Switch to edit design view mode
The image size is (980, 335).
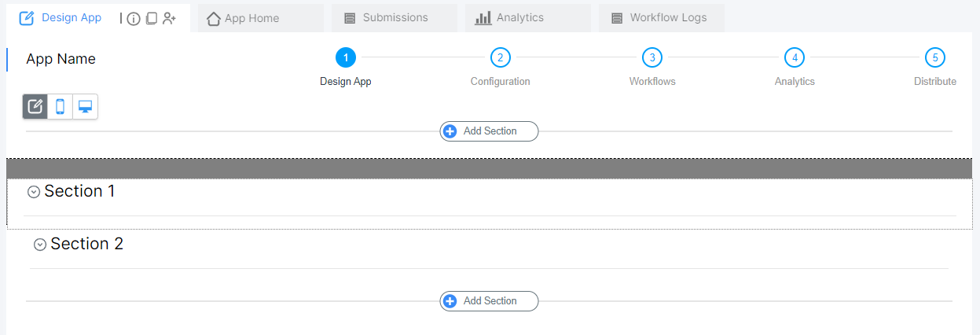35,107
